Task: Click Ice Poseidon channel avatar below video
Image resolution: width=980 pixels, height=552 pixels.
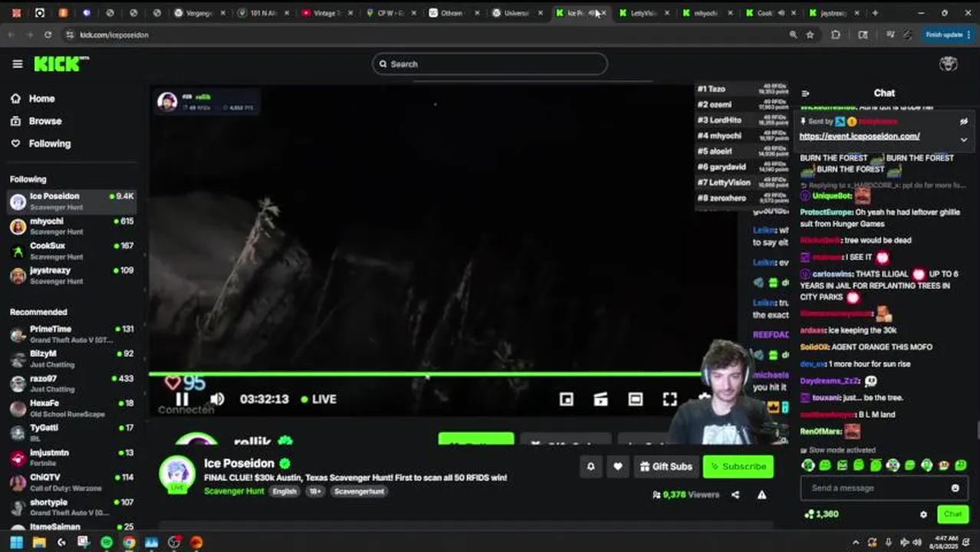Action: pos(177,473)
